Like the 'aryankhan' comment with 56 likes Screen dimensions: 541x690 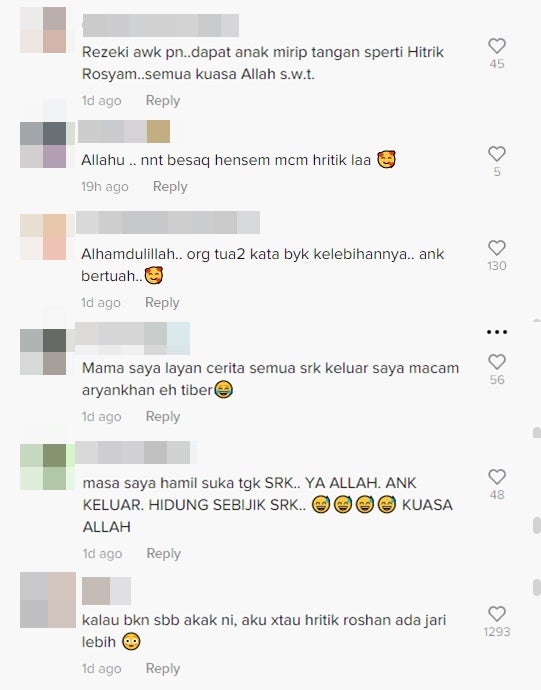coord(497,362)
